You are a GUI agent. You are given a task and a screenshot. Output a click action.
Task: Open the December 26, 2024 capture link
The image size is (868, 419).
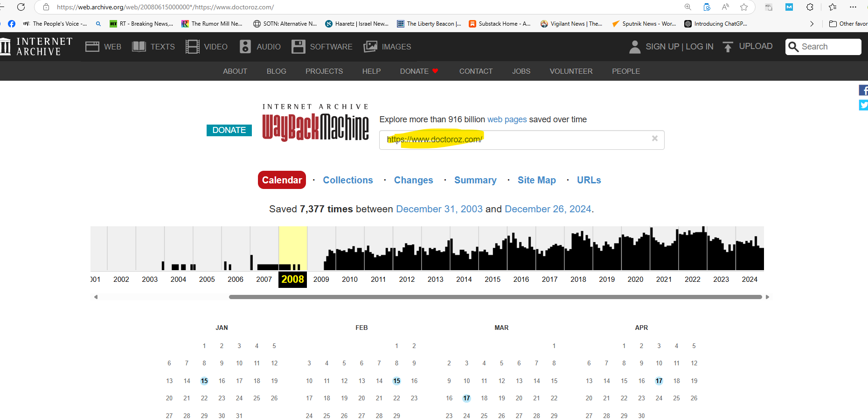pos(548,209)
